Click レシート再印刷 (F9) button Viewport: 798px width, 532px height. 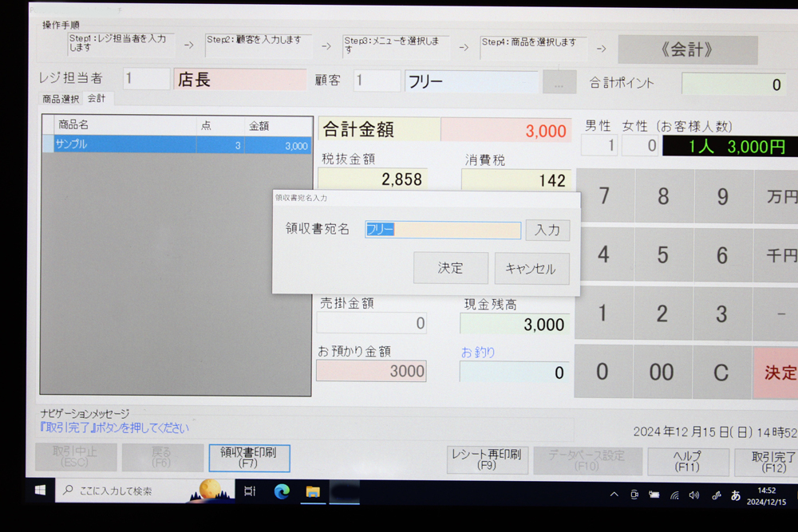(487, 459)
